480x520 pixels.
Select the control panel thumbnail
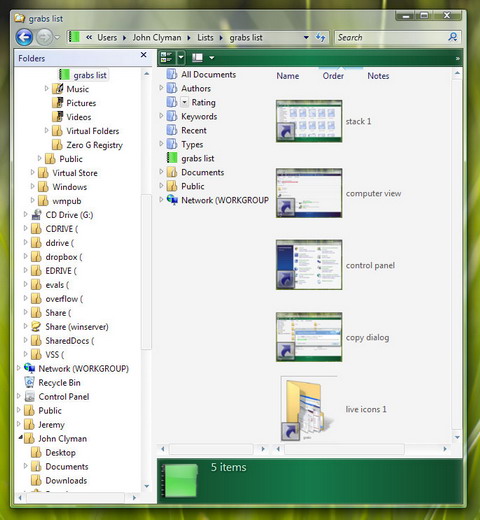[x=309, y=265]
